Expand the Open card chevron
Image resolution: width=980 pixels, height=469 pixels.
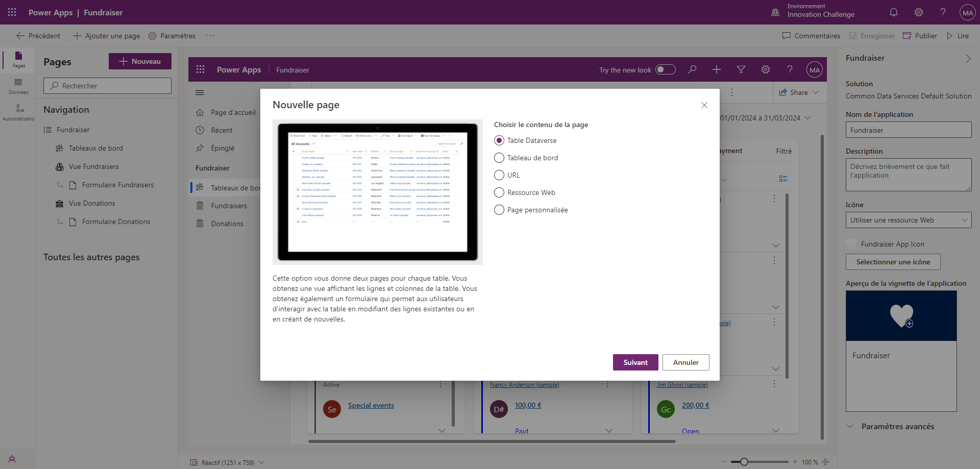776,431
